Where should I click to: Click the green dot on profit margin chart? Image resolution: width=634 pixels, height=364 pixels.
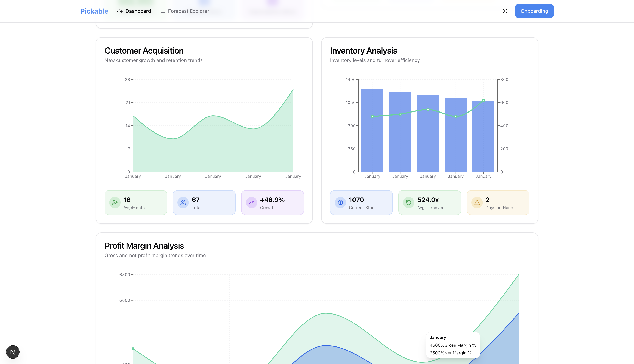click(133, 349)
